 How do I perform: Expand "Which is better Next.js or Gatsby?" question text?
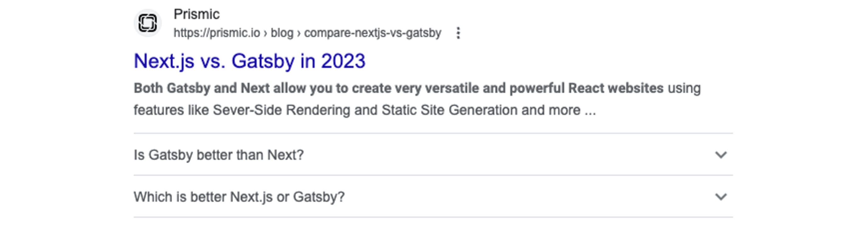(x=239, y=197)
